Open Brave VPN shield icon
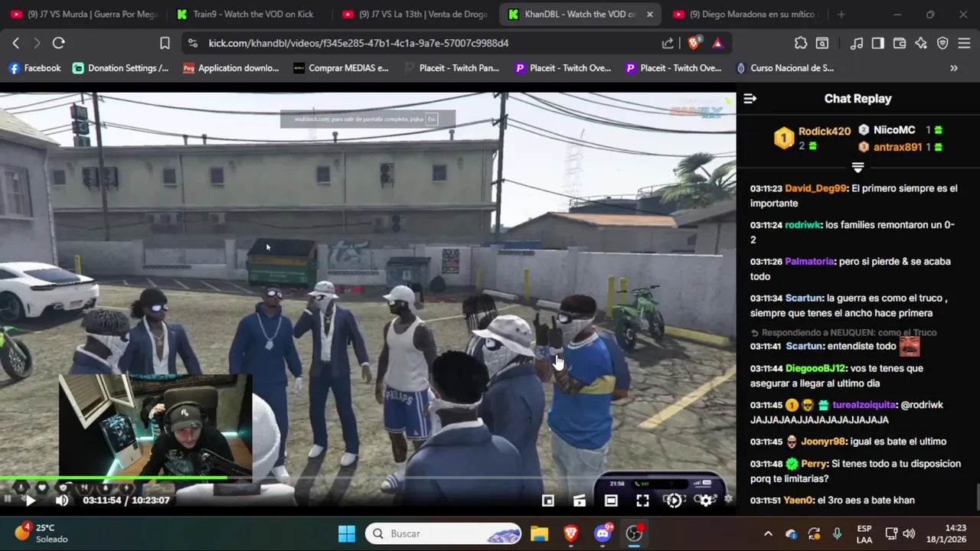980x551 pixels. coord(942,44)
